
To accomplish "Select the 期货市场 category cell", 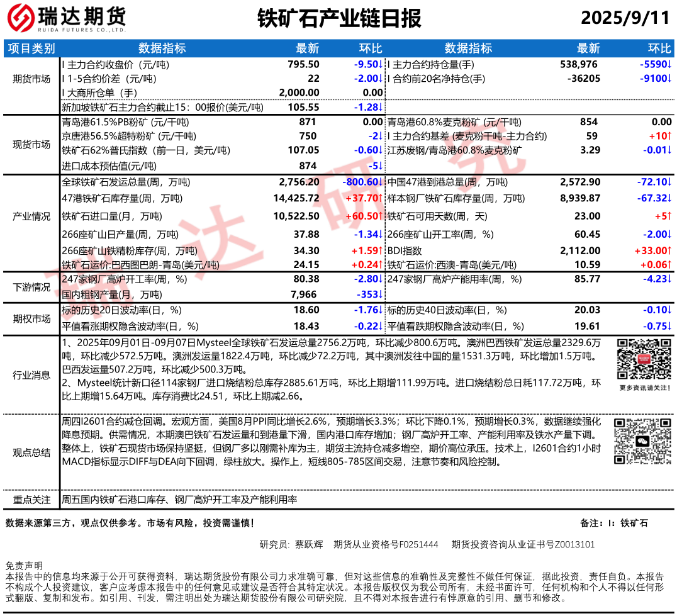I will (31, 79).
